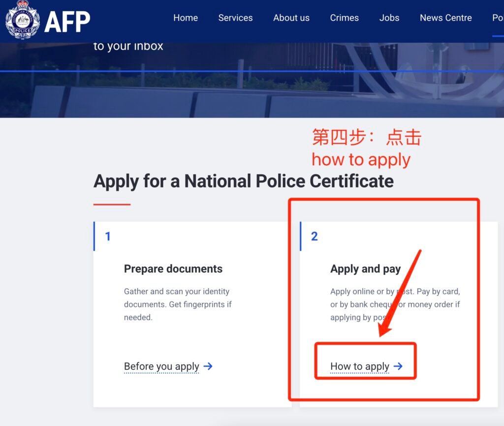Viewport: 504px width, 426px height.
Task: Click the arrow icon beside How to apply
Action: click(398, 366)
